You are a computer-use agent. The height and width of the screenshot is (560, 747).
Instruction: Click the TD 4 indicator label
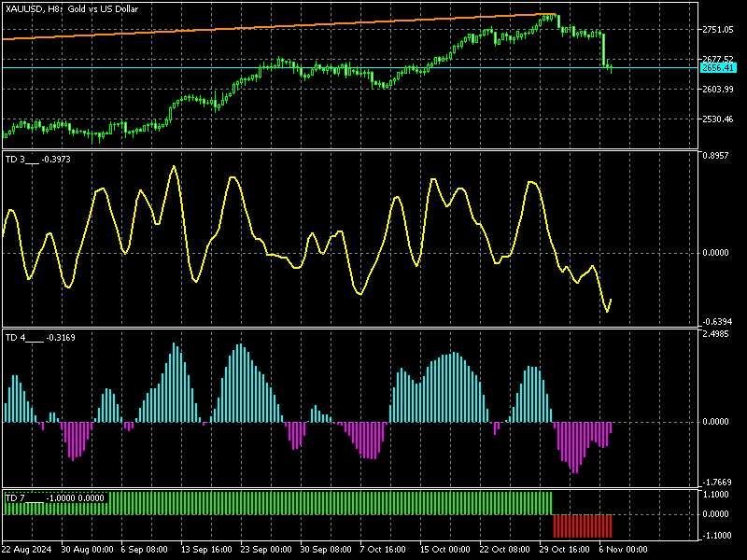click(x=40, y=338)
